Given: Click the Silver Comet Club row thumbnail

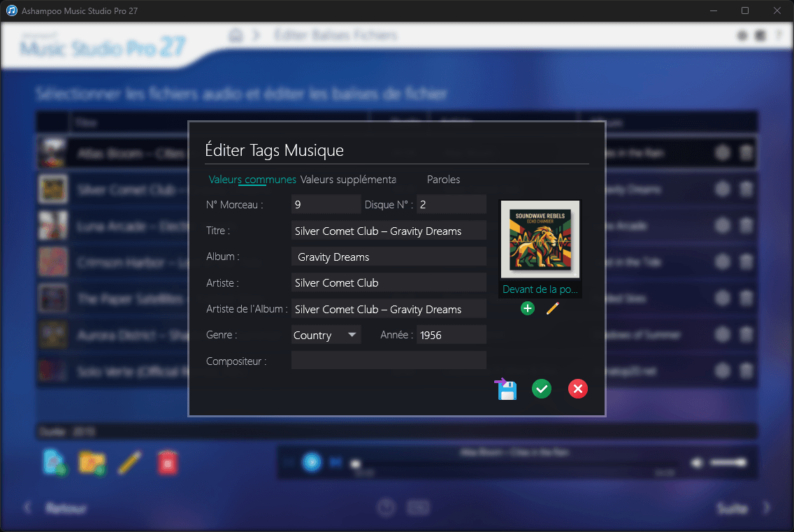Looking at the screenshot, I should click(x=53, y=189).
